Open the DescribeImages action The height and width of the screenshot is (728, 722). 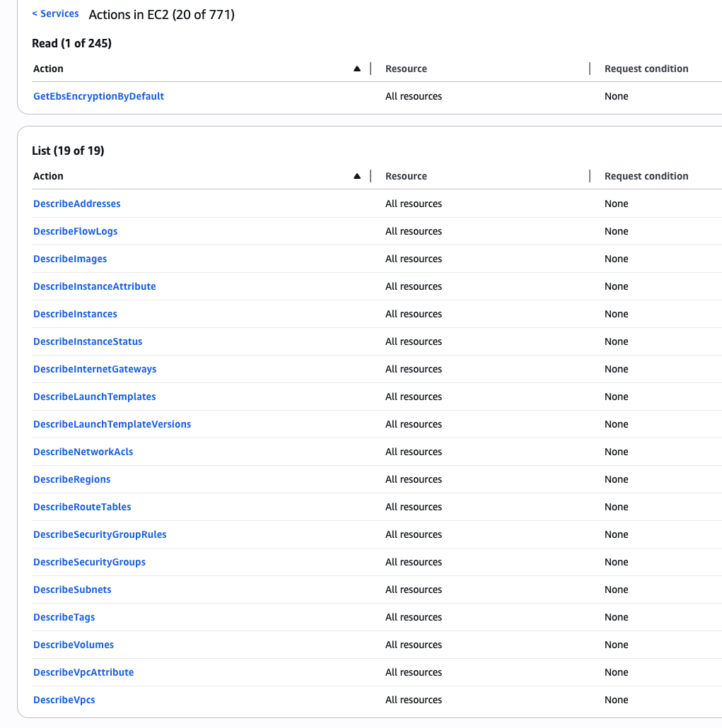(70, 258)
